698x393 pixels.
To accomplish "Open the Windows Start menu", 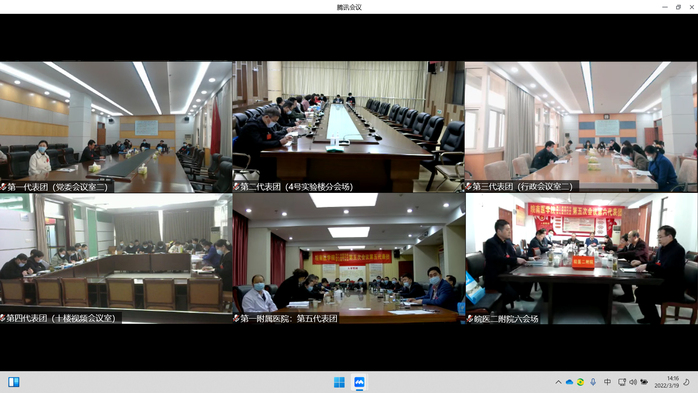I will (x=339, y=382).
